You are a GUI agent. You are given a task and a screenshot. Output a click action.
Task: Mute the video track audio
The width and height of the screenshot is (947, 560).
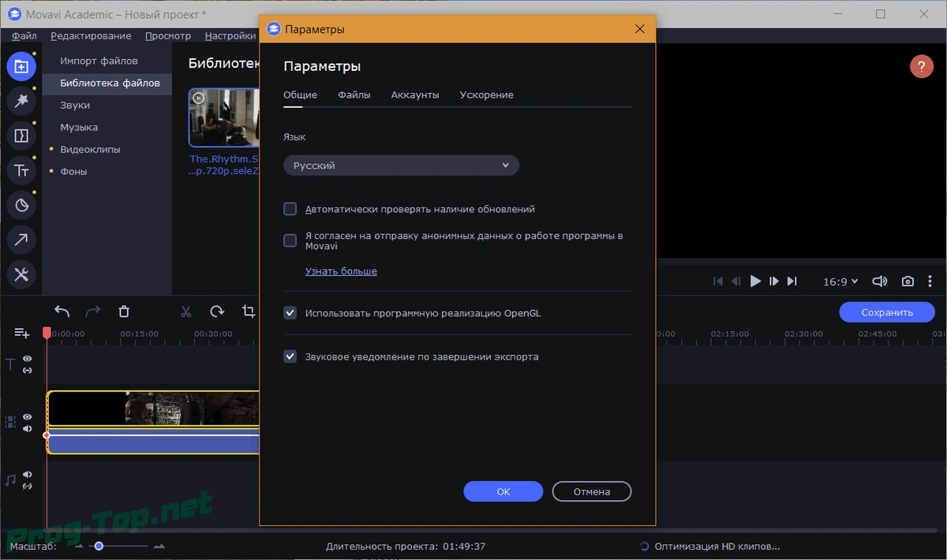[28, 429]
